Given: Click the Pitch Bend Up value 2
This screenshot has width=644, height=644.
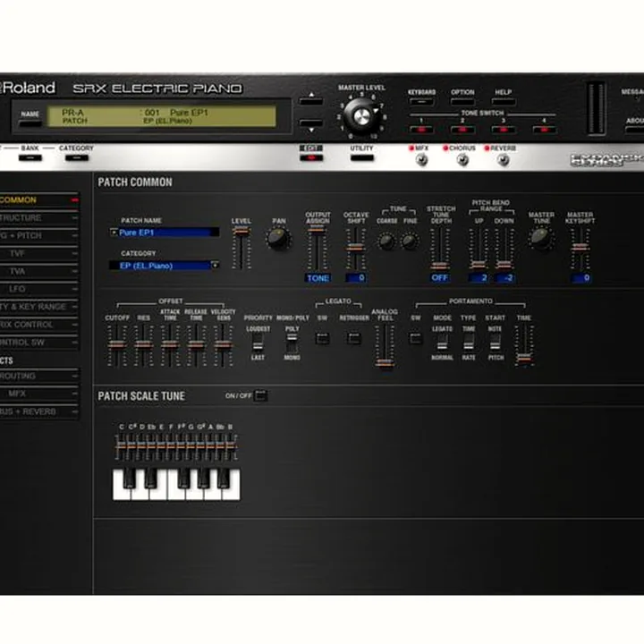Looking at the screenshot, I should pos(479,278).
